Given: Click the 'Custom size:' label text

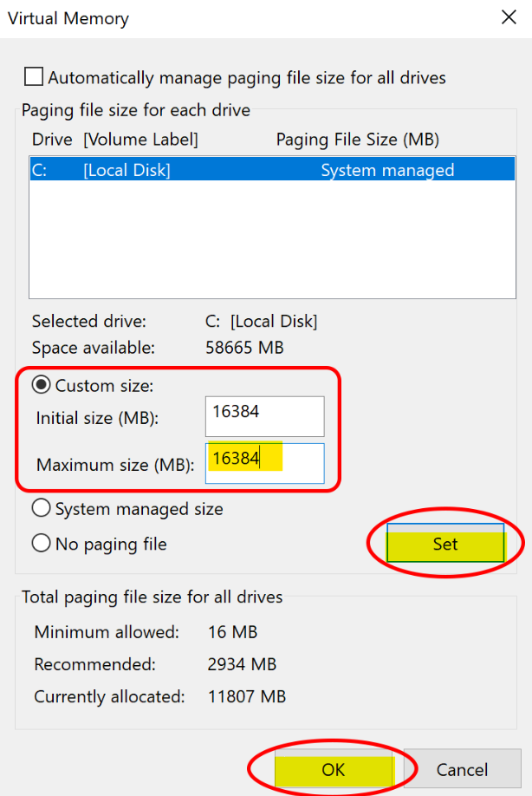Looking at the screenshot, I should pyautogui.click(x=105, y=386).
